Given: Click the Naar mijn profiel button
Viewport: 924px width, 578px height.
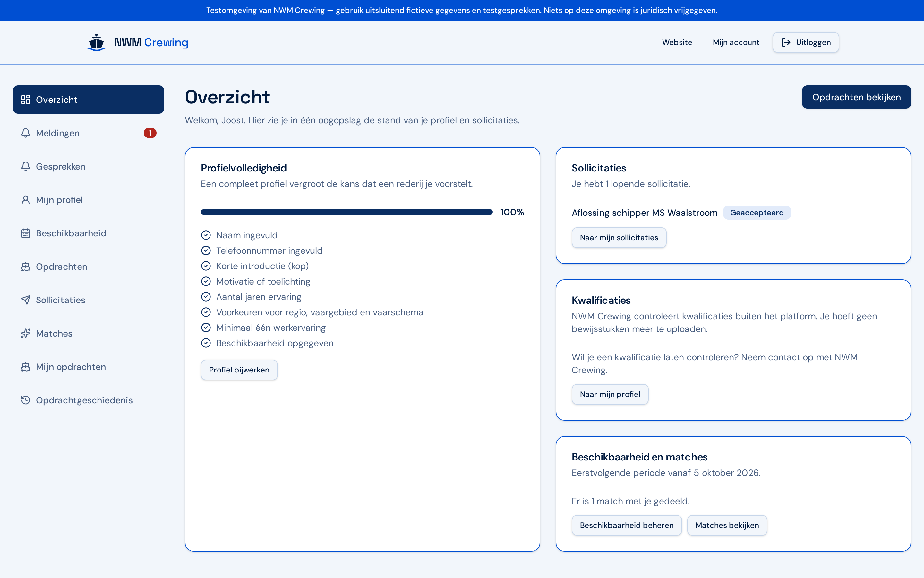Looking at the screenshot, I should click(x=610, y=394).
